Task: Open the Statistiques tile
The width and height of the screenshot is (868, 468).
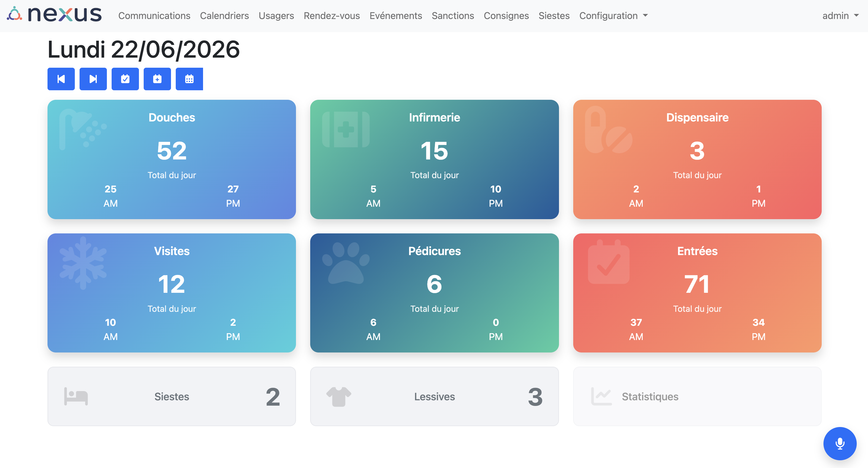Action: (x=697, y=396)
